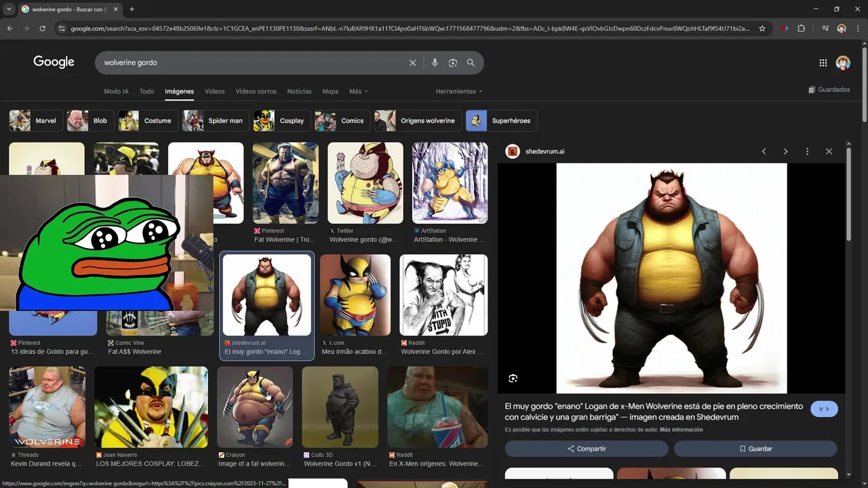This screenshot has height=488, width=868.
Task: Open Más información copyright link
Action: click(681, 430)
